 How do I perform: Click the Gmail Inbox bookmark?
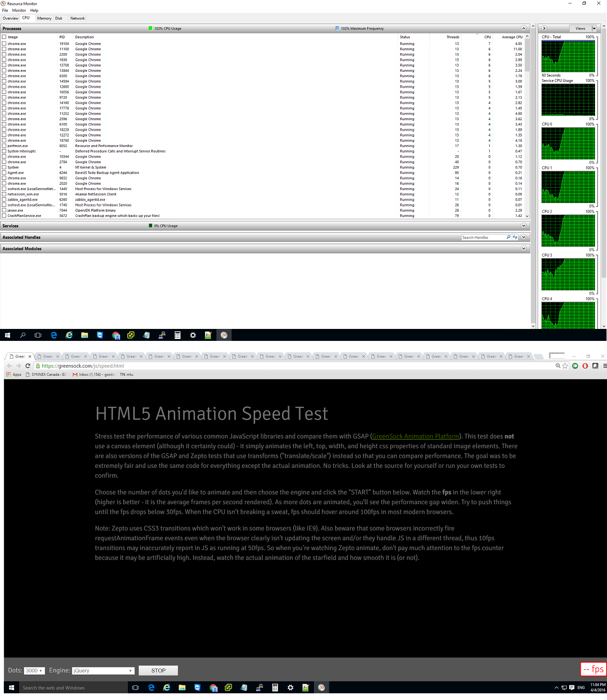[x=94, y=374]
